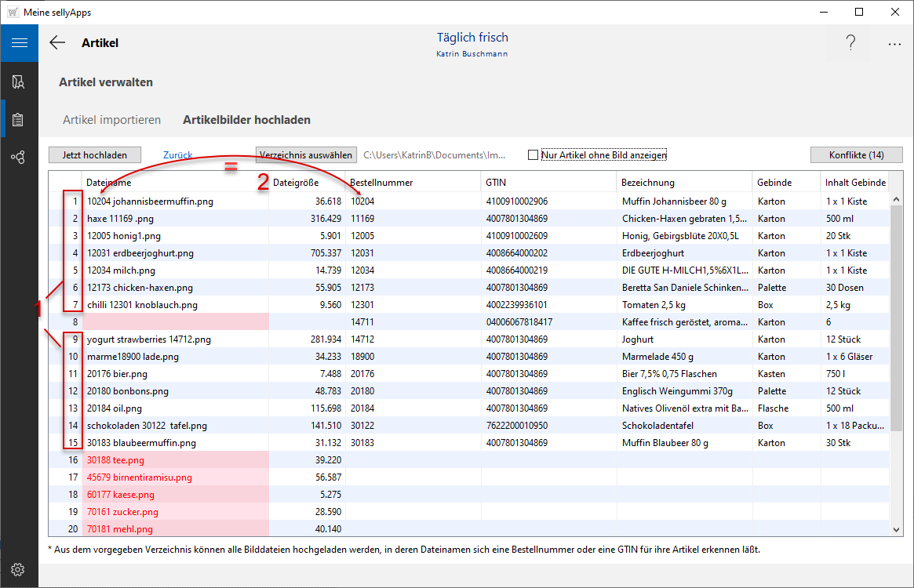Image resolution: width=914 pixels, height=588 pixels.
Task: Click the Zurück link
Action: [x=177, y=155]
